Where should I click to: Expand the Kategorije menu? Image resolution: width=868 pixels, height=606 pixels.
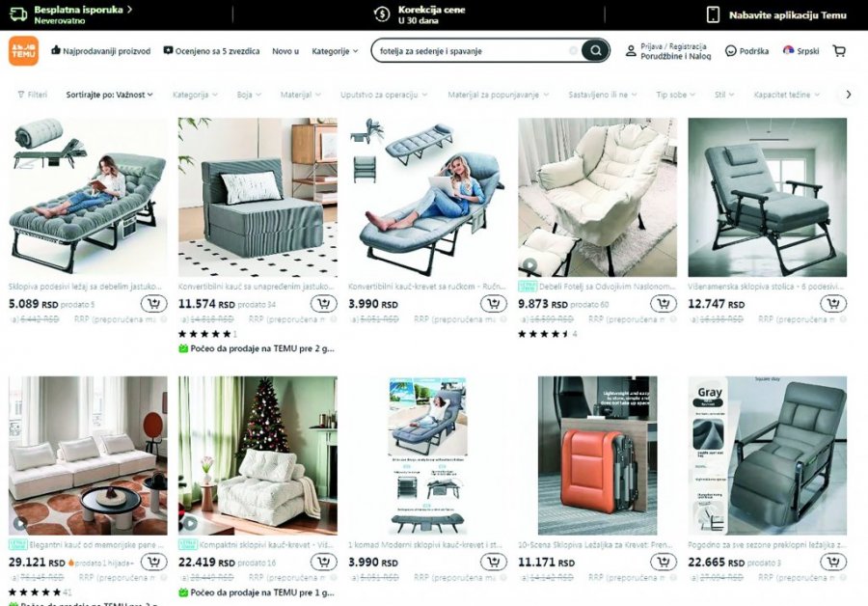[x=335, y=51]
